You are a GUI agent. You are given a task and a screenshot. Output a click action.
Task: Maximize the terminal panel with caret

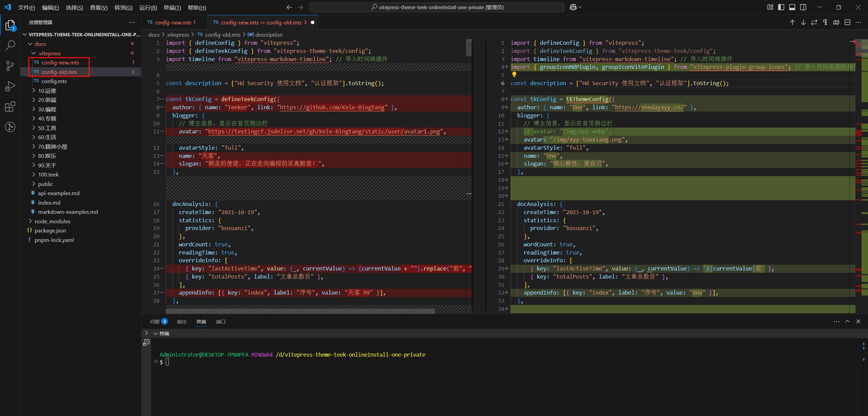[847, 321]
